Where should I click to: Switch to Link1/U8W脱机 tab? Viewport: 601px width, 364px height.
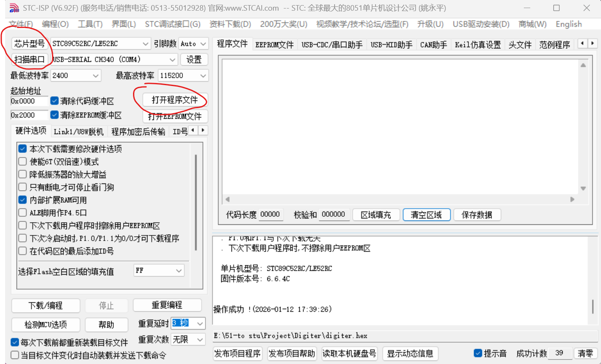coord(78,132)
